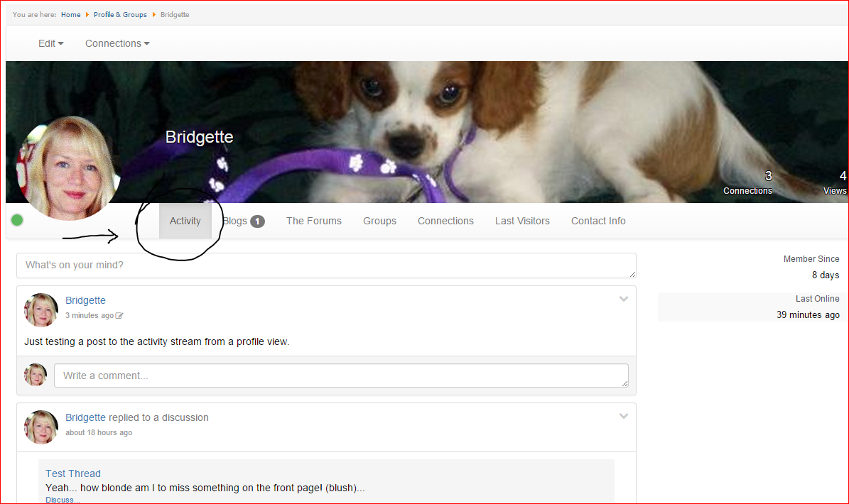Click the 'Bridgette' breadcrumb text
Viewport: 849px width, 504px height.
tap(175, 15)
